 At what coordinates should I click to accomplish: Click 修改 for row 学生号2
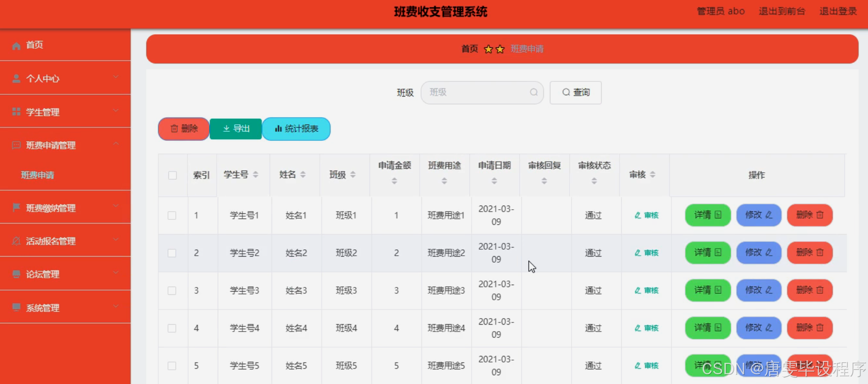click(759, 253)
